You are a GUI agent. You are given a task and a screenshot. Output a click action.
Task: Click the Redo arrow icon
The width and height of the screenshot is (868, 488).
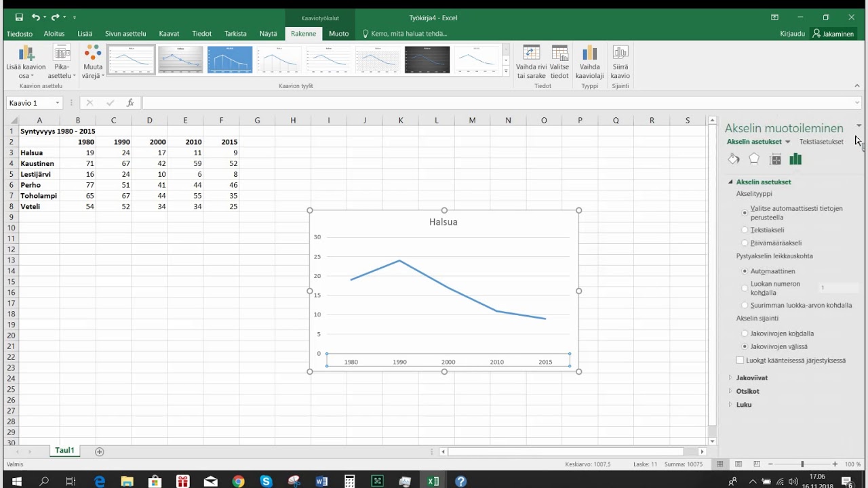click(x=56, y=17)
